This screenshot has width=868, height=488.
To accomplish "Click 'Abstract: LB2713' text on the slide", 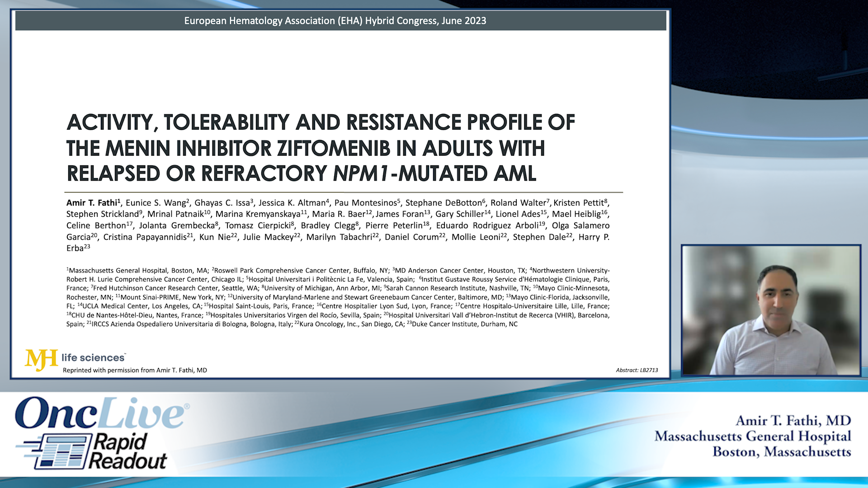I will click(x=637, y=370).
